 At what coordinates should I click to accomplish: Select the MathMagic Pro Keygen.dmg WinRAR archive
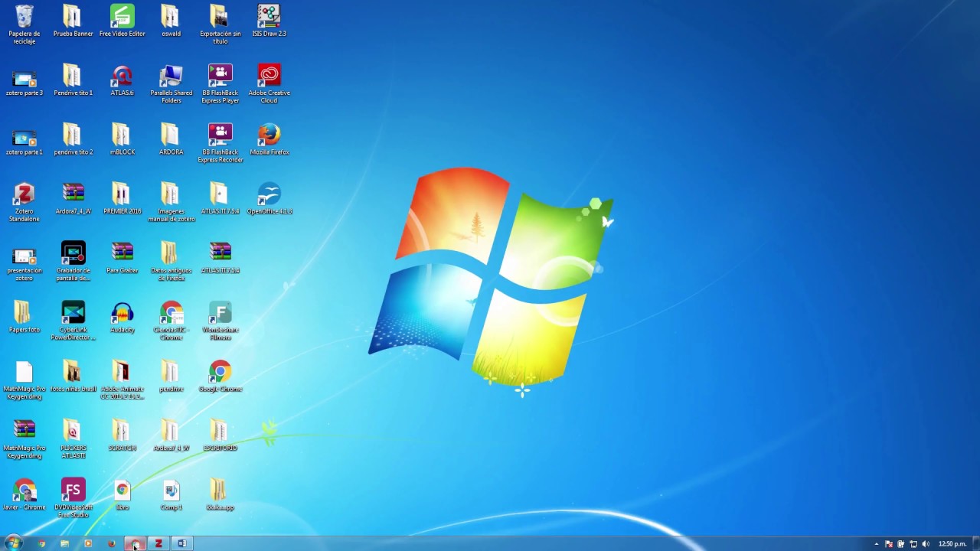pos(24,439)
